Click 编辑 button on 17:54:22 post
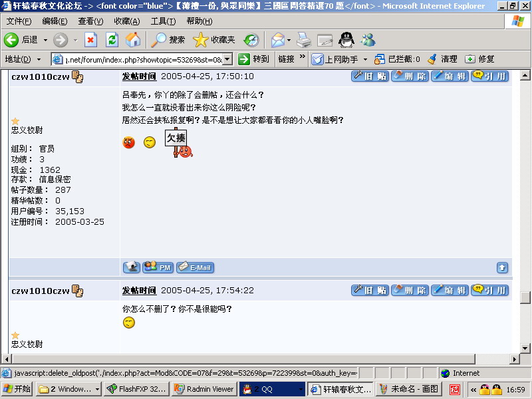The image size is (532, 399). click(x=450, y=290)
